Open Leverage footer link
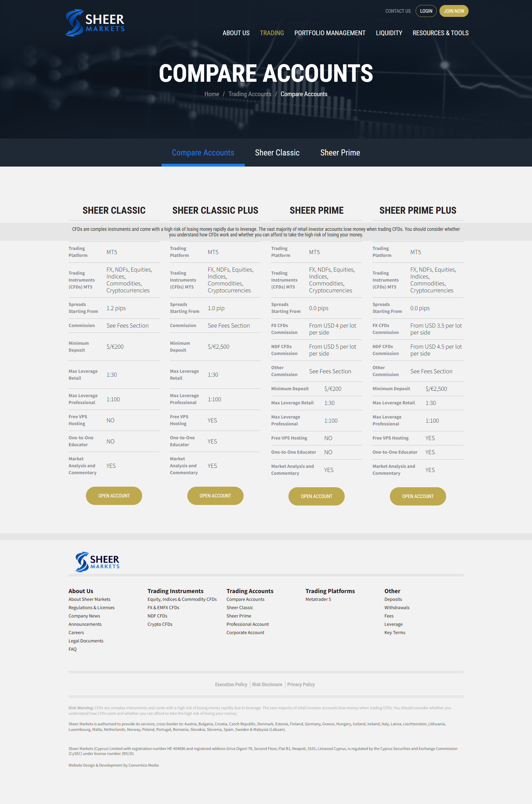 pyautogui.click(x=393, y=624)
